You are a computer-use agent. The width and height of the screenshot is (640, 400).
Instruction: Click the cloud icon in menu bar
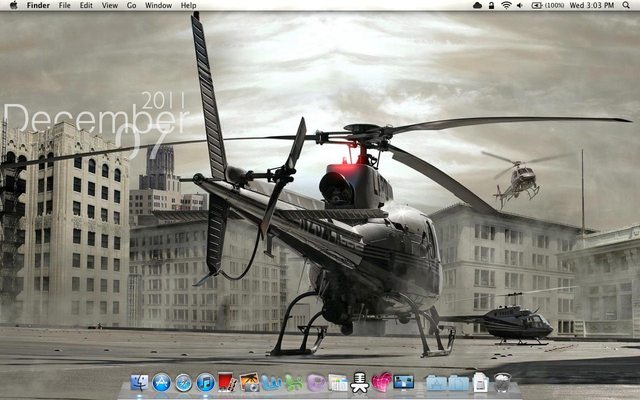(478, 5)
